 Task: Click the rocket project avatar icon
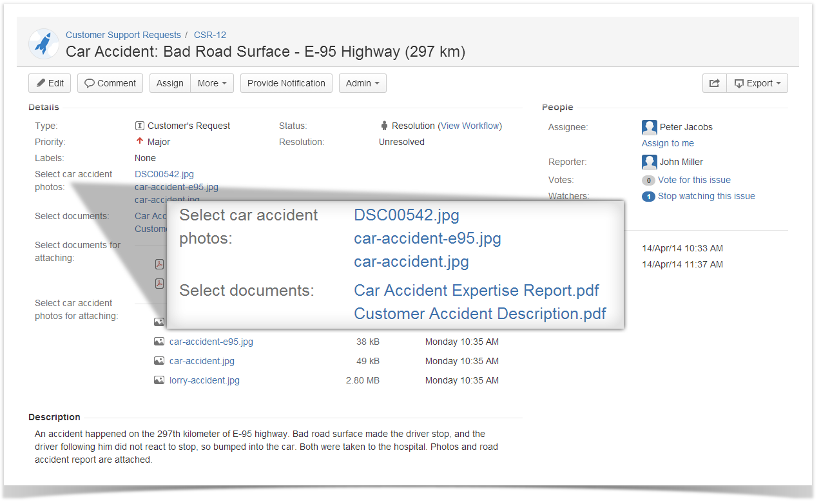[x=44, y=44]
